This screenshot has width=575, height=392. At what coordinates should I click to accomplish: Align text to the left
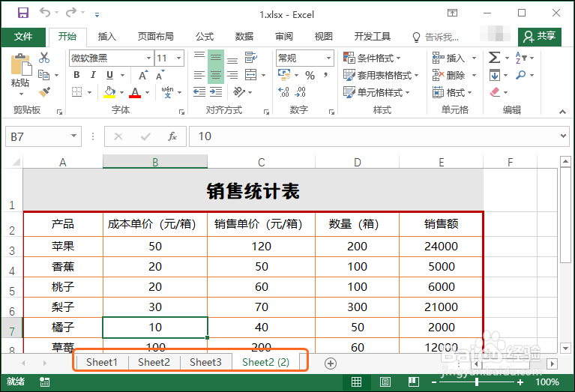(199, 75)
